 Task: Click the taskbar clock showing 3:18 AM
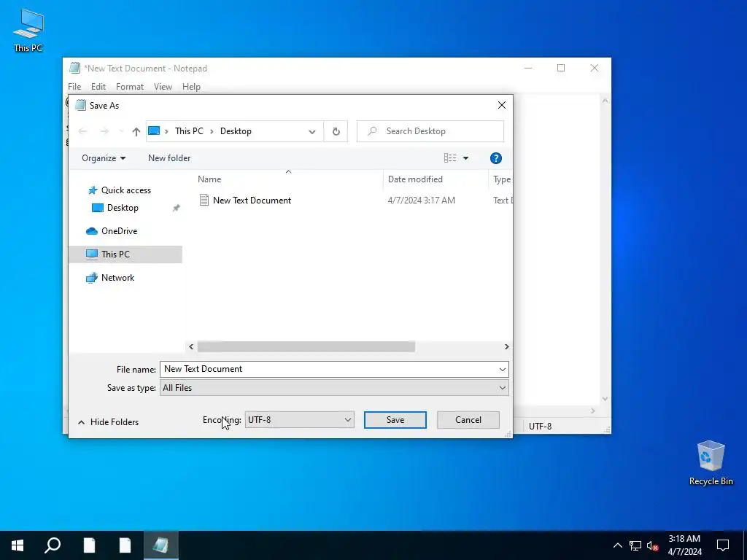click(x=684, y=545)
